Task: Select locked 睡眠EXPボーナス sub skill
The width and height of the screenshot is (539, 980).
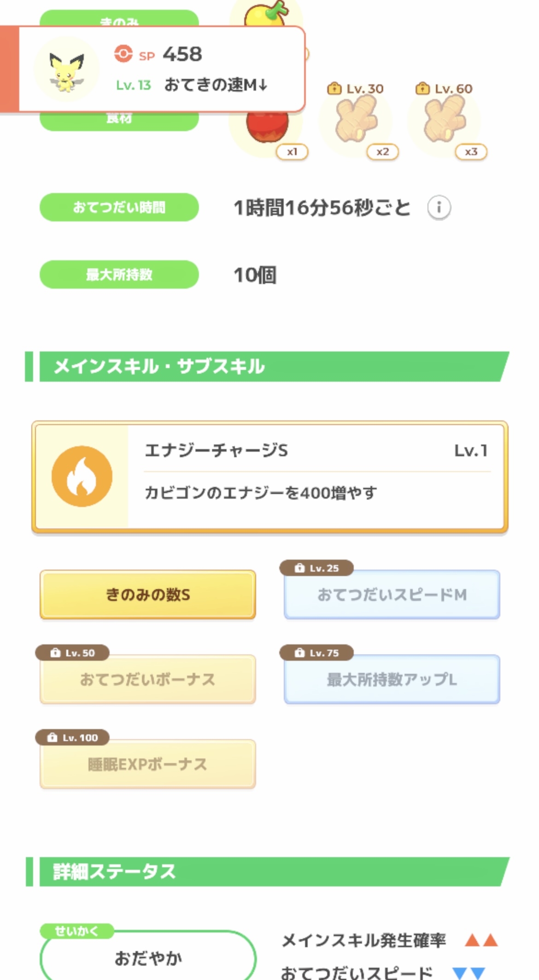Action: [x=148, y=764]
